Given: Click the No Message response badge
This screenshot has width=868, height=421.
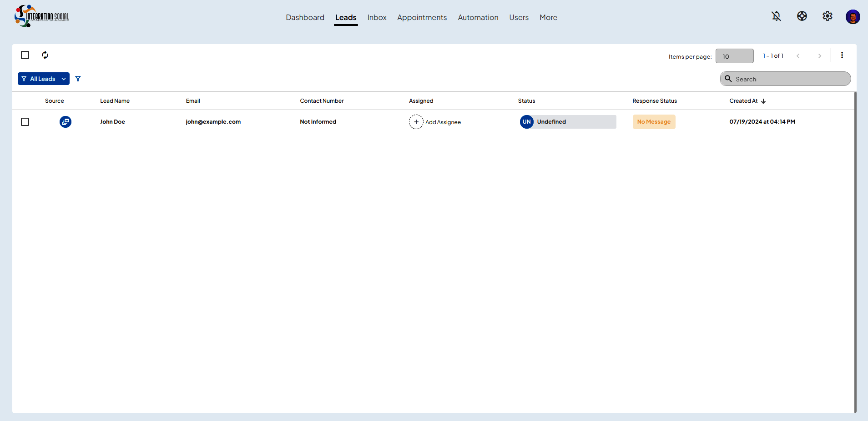Looking at the screenshot, I should click(x=654, y=122).
